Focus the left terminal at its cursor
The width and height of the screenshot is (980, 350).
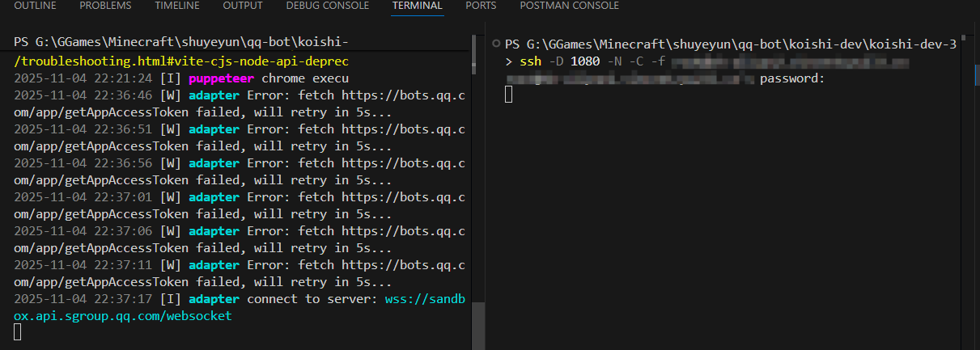18,332
